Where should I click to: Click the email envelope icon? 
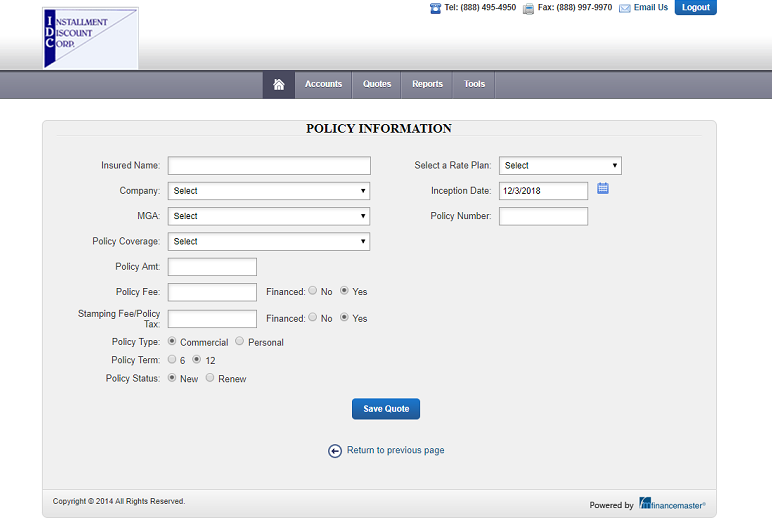[624, 8]
